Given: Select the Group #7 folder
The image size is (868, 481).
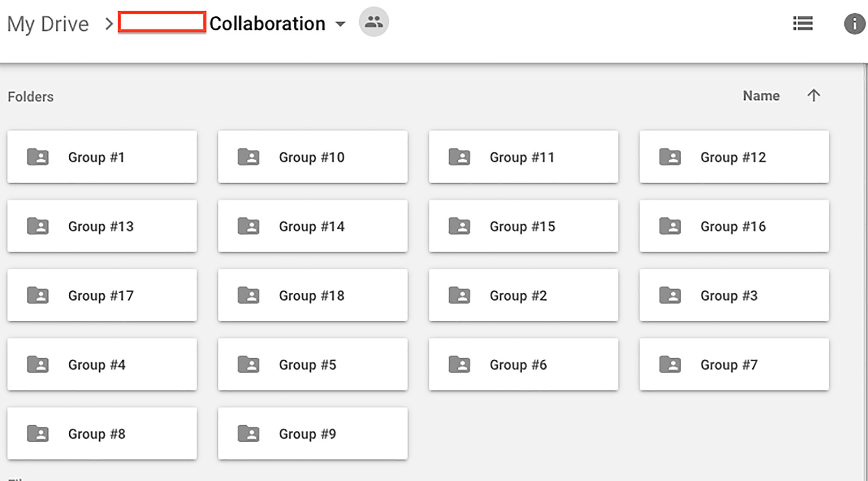Looking at the screenshot, I should (734, 364).
